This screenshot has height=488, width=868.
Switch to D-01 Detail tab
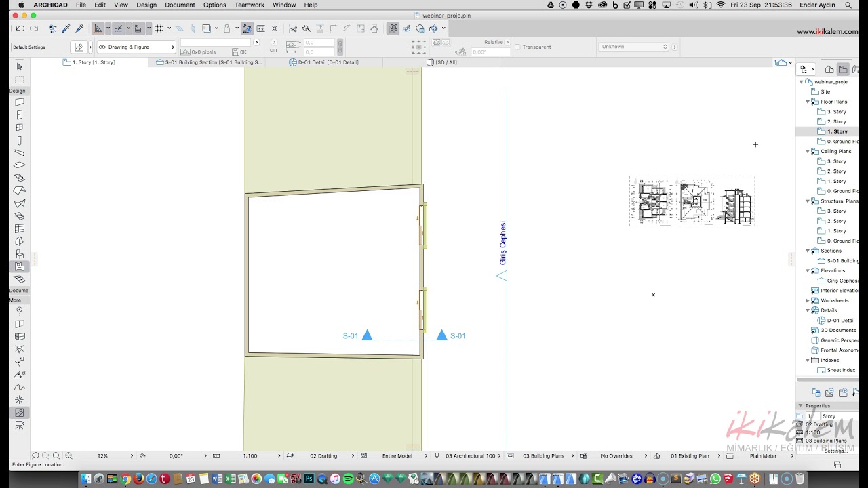coord(324,62)
